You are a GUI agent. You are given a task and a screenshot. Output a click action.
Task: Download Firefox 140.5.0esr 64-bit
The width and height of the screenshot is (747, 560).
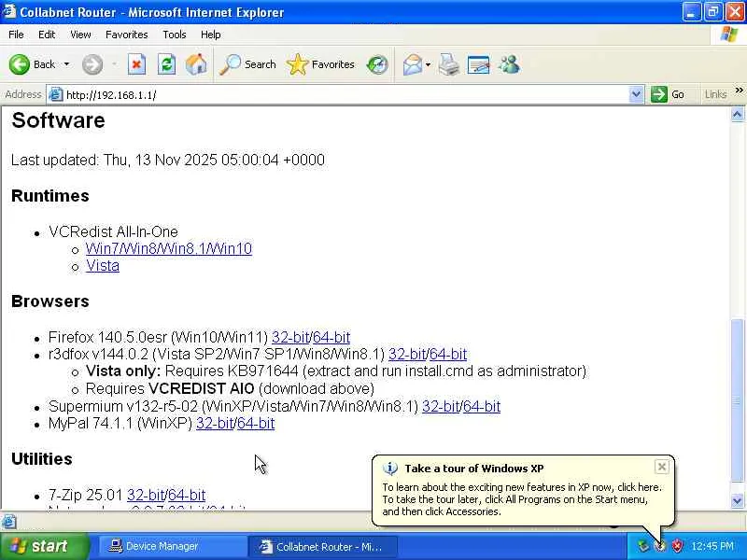(331, 337)
